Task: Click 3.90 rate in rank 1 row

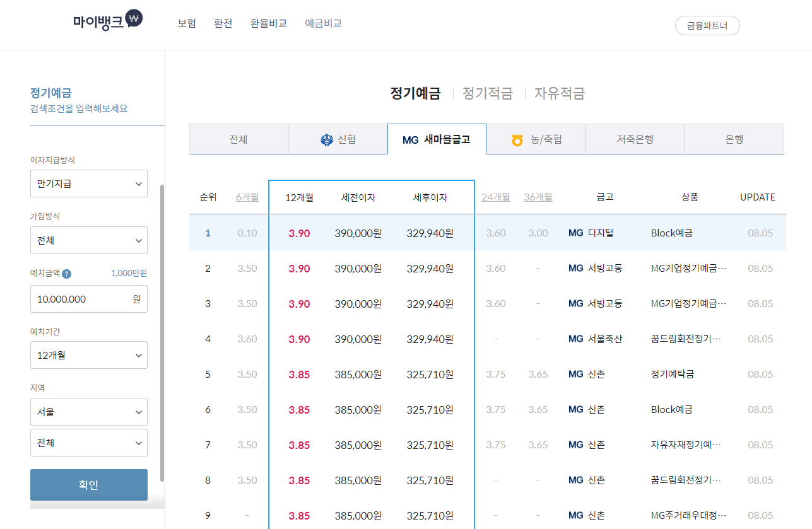Action: tap(299, 233)
